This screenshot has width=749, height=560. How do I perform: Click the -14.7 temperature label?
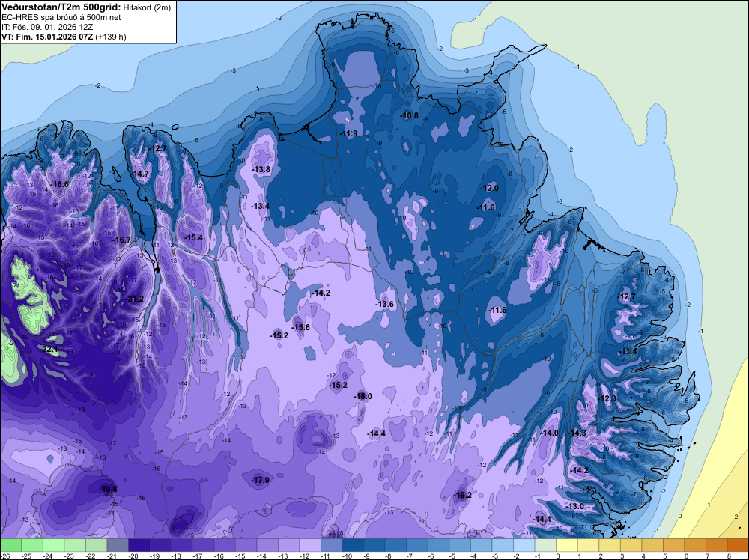141,174
